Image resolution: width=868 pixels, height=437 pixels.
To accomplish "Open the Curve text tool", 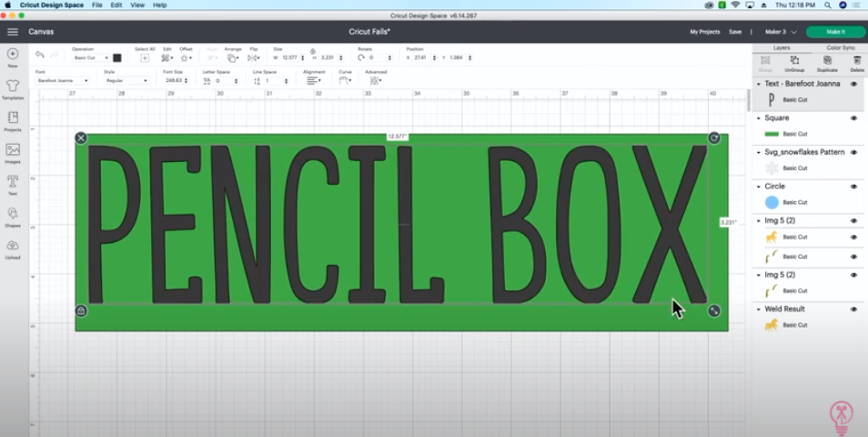I will tap(344, 80).
